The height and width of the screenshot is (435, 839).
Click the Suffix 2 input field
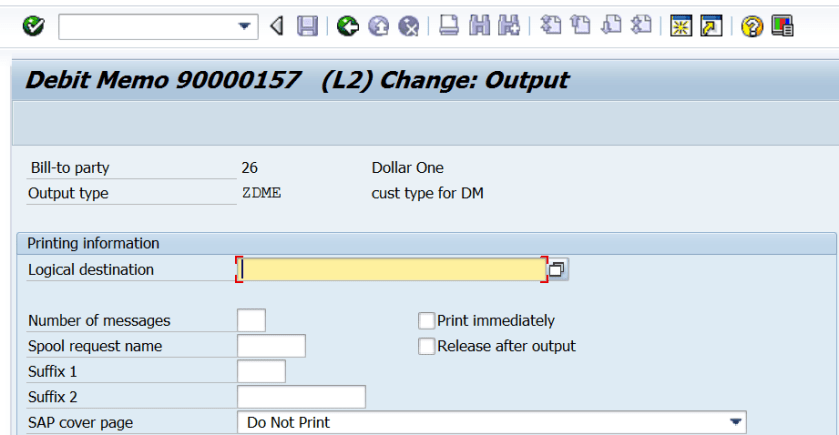click(301, 397)
